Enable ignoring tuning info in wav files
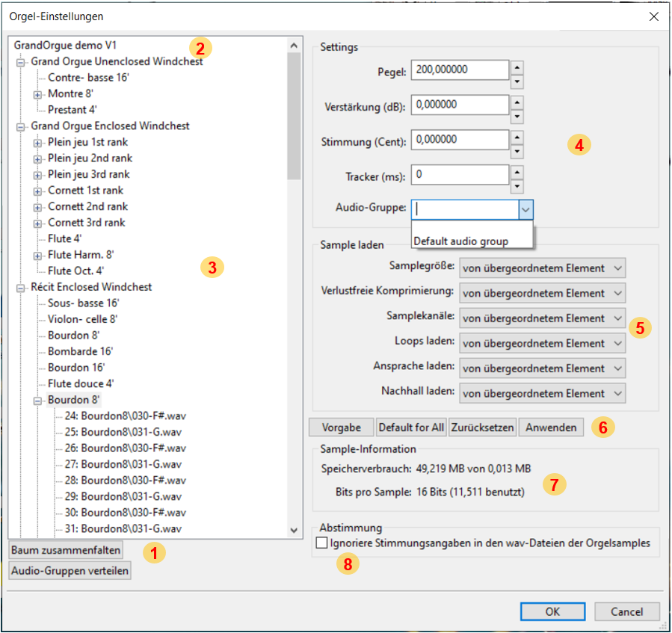Screen dimensions: 672x633 click(322, 543)
